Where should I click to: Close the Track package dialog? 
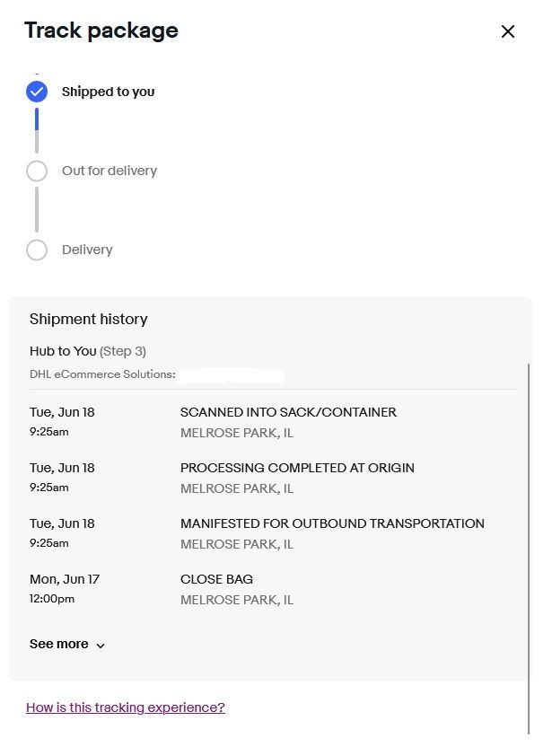click(x=508, y=31)
